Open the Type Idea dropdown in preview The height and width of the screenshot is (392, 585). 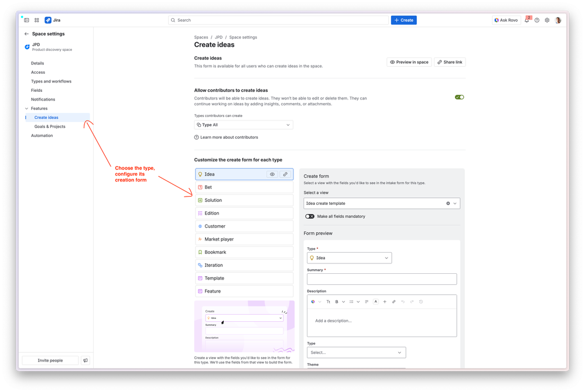(x=349, y=258)
